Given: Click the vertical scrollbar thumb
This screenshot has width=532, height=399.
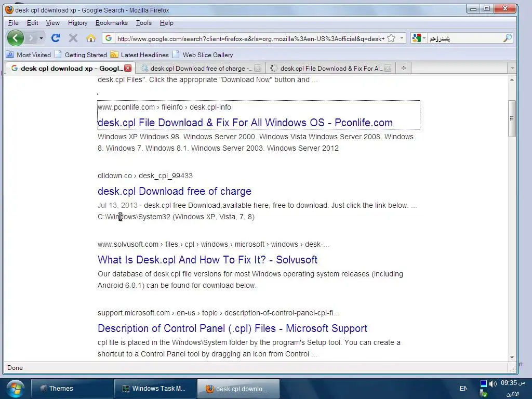Looking at the screenshot, I should coord(512,118).
